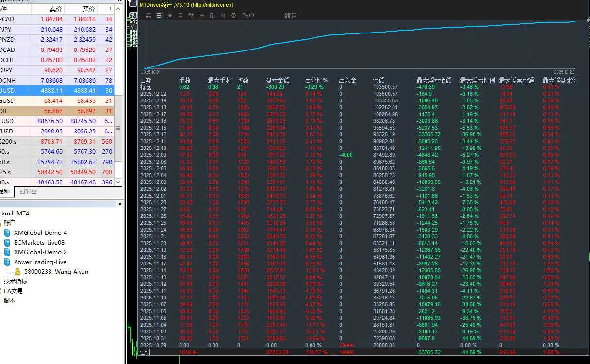590x364 pixels.
Task: Select the 2025.12.12 row in statistics table
Action: (359, 134)
